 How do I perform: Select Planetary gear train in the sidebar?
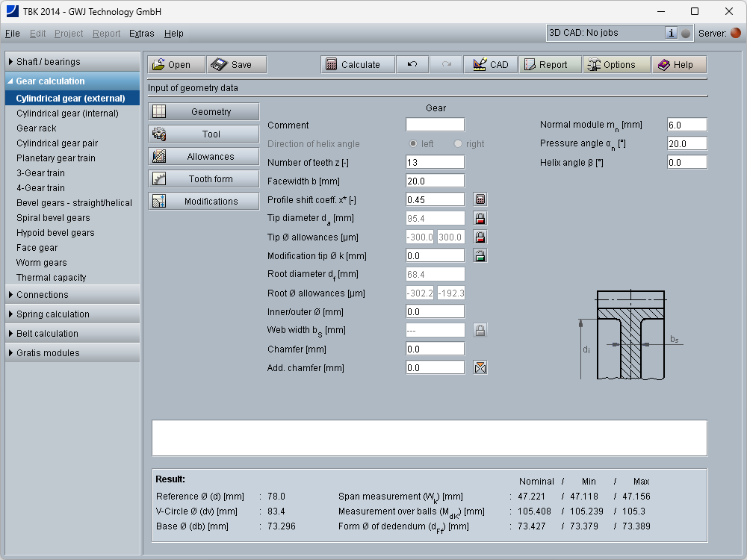tap(56, 158)
